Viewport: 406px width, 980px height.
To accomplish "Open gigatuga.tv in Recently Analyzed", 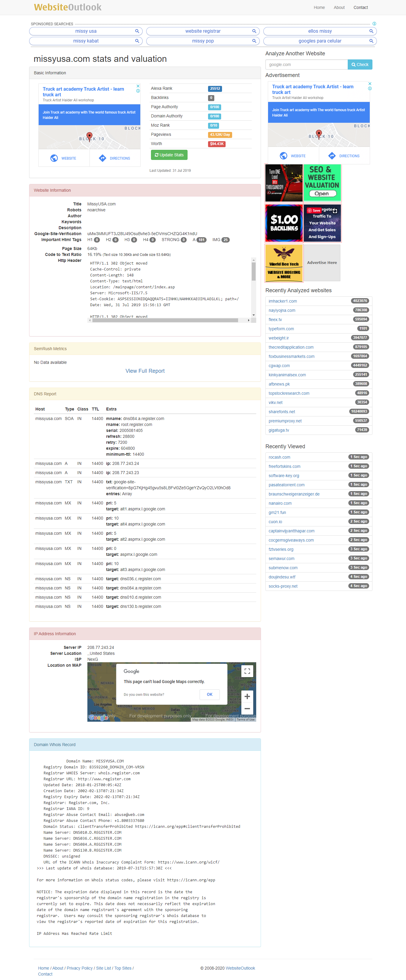I will click(x=279, y=431).
